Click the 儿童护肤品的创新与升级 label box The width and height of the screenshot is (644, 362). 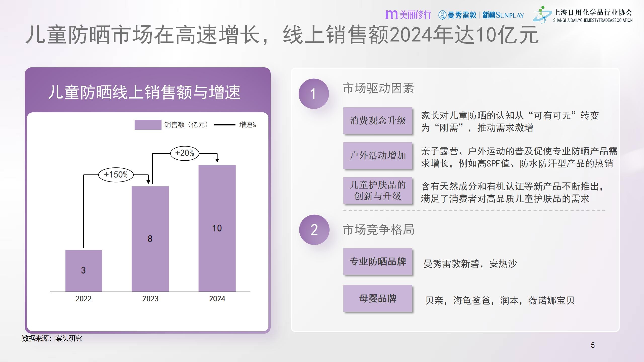point(378,191)
